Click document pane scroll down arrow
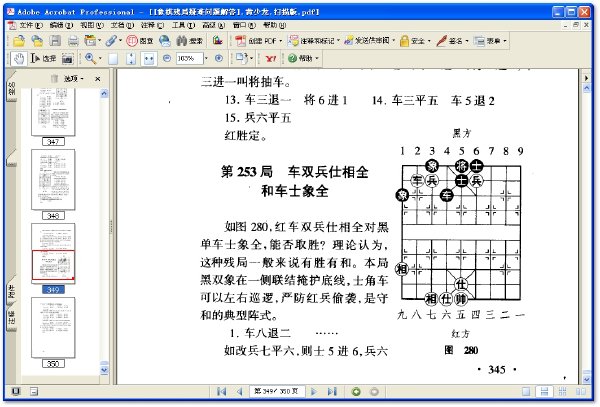 click(587, 379)
